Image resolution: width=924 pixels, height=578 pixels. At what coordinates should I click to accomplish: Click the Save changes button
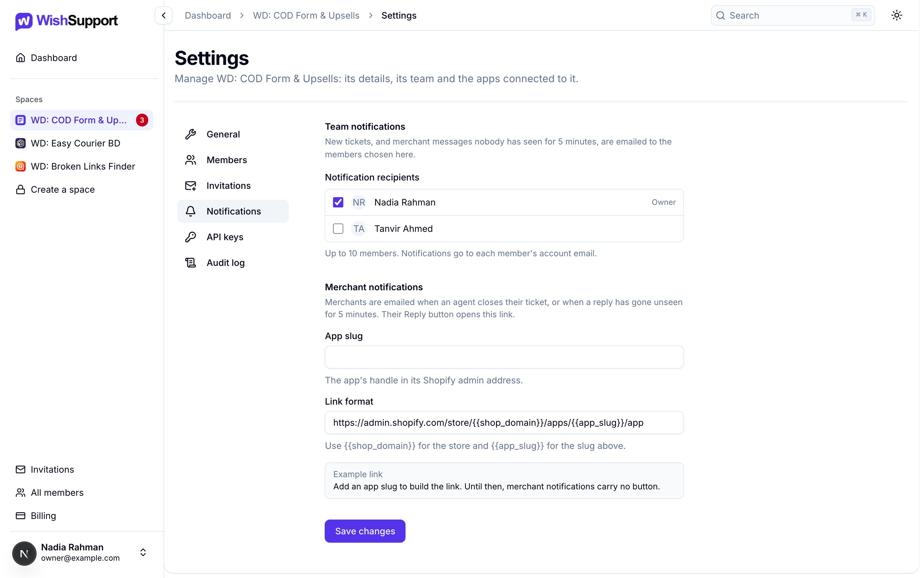pos(365,531)
